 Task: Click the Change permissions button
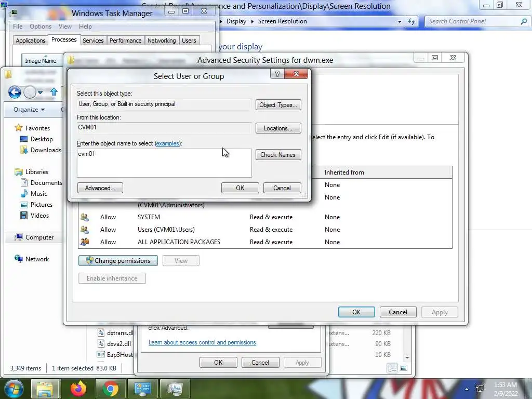(x=118, y=261)
